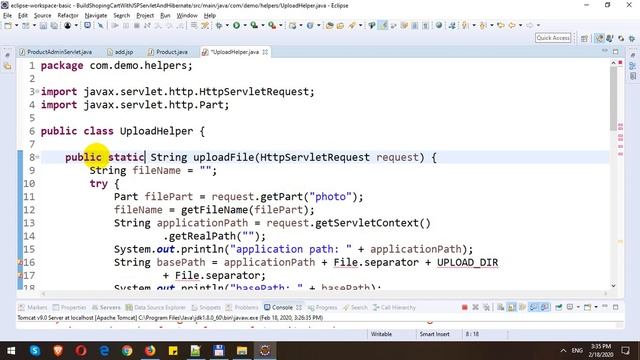Image resolution: width=640 pixels, height=360 pixels.
Task: Open the Display Selected Console dropdown
Action: pyautogui.click(x=578, y=307)
